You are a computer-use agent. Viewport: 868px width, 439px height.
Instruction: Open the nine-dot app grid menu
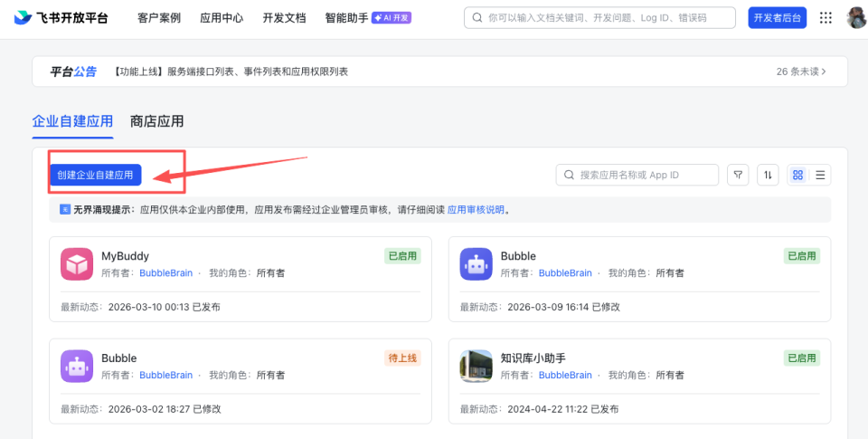point(826,18)
